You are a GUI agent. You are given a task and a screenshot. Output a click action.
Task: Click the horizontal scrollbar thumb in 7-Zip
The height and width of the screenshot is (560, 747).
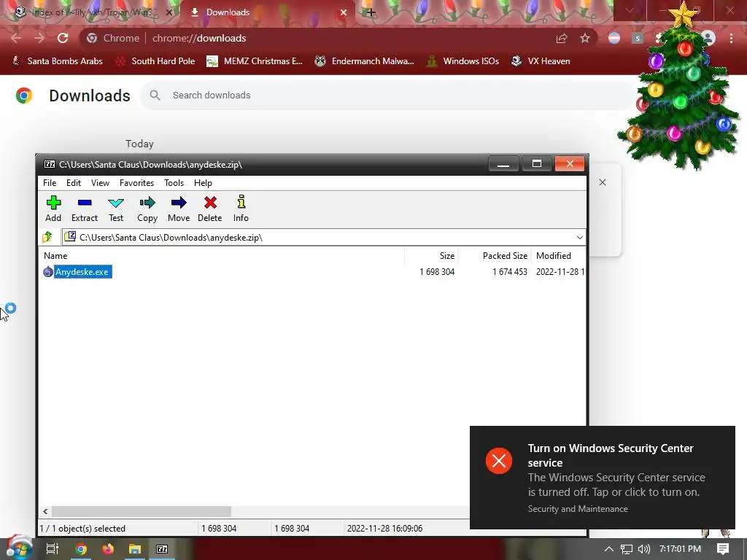(x=142, y=511)
